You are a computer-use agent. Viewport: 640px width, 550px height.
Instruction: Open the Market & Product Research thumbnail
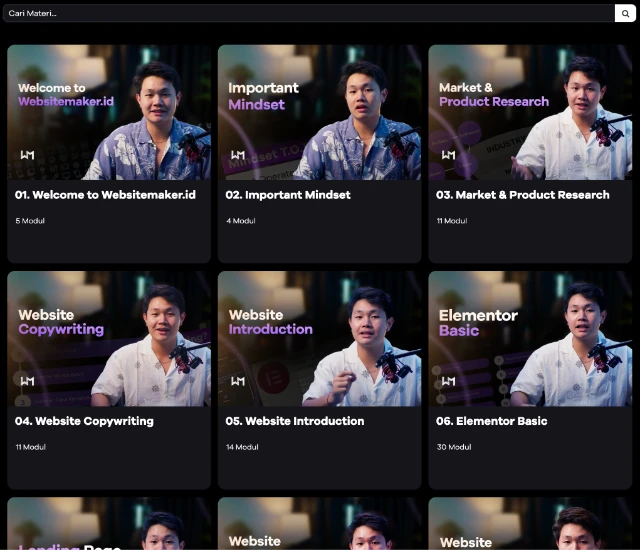530,112
